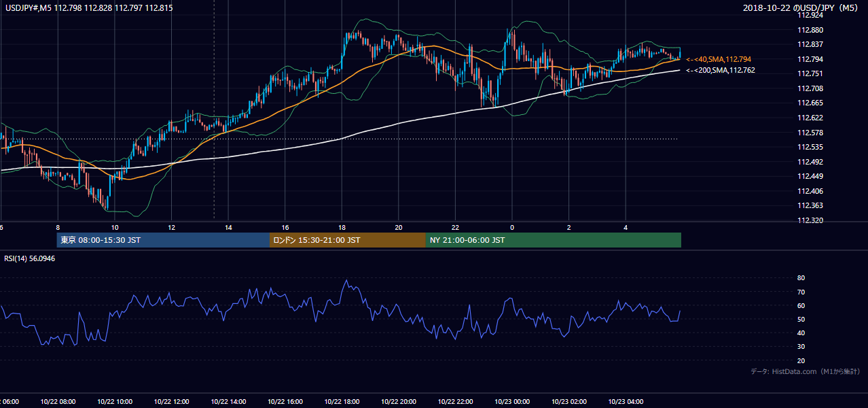868x408 pixels.
Task: Click the bottom time label 10/22 22:00
Action: click(x=455, y=402)
